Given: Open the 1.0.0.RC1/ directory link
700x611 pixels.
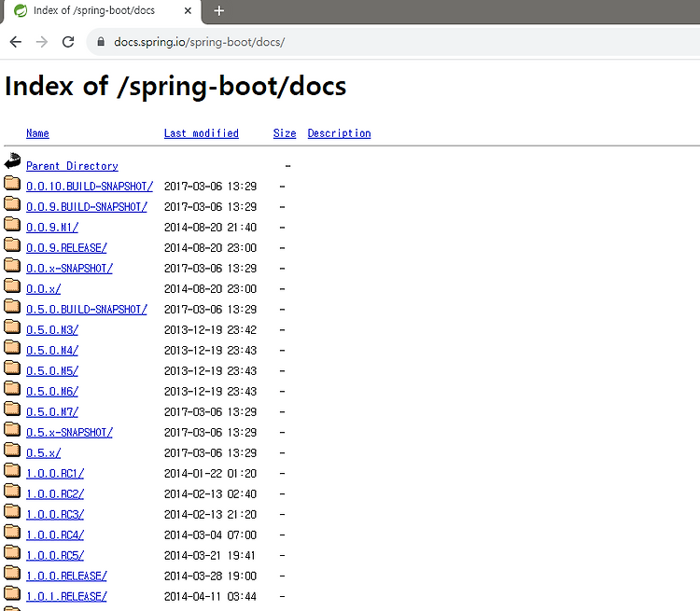Looking at the screenshot, I should 55,474.
